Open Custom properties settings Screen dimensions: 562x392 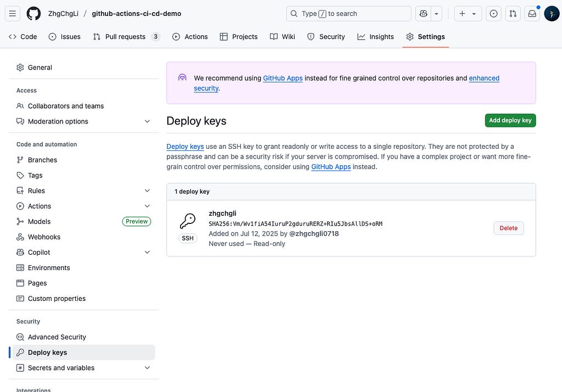point(83,299)
